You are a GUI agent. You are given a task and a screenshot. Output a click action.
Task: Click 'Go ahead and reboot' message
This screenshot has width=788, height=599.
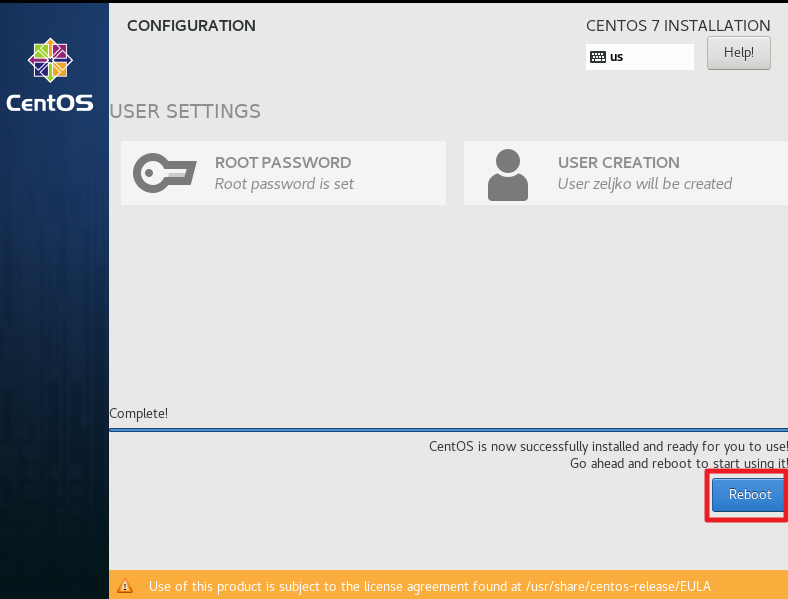tap(678, 463)
